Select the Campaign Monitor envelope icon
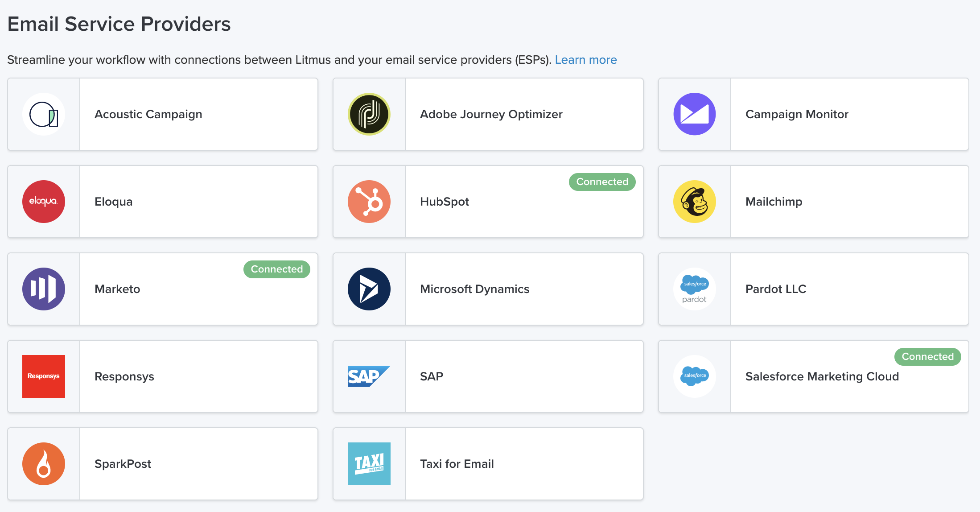This screenshot has width=980, height=512. pyautogui.click(x=695, y=114)
